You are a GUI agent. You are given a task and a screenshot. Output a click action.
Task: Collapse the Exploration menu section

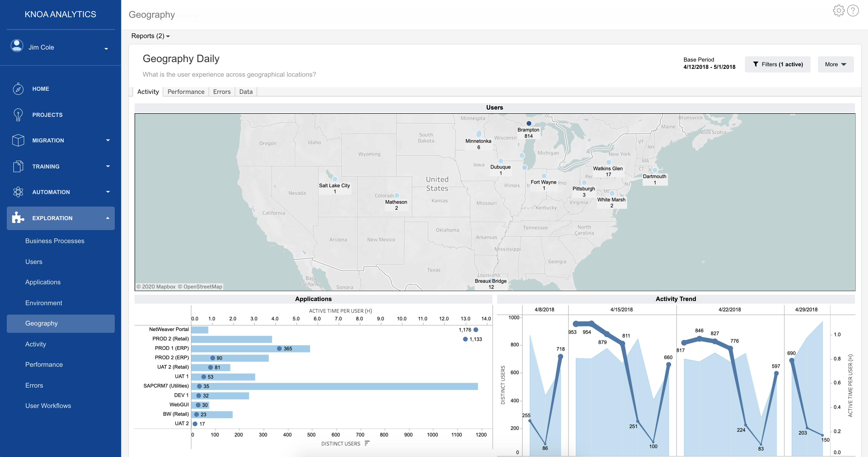pyautogui.click(x=108, y=218)
